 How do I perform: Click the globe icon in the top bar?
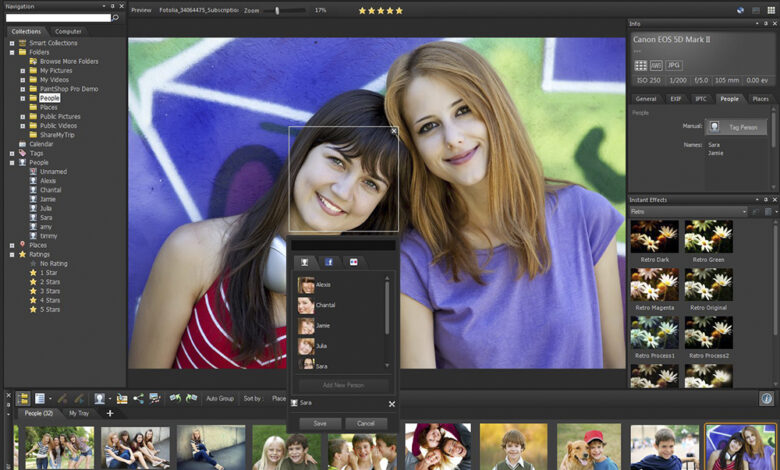click(x=740, y=10)
